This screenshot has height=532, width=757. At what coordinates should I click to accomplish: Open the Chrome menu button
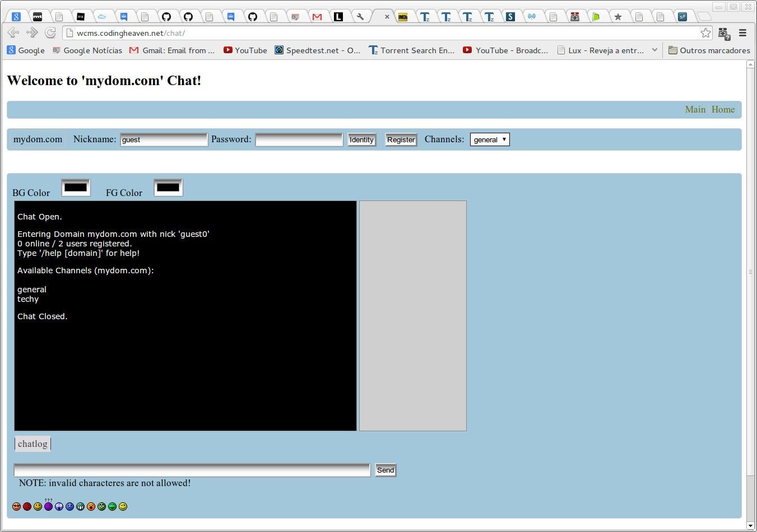point(743,33)
